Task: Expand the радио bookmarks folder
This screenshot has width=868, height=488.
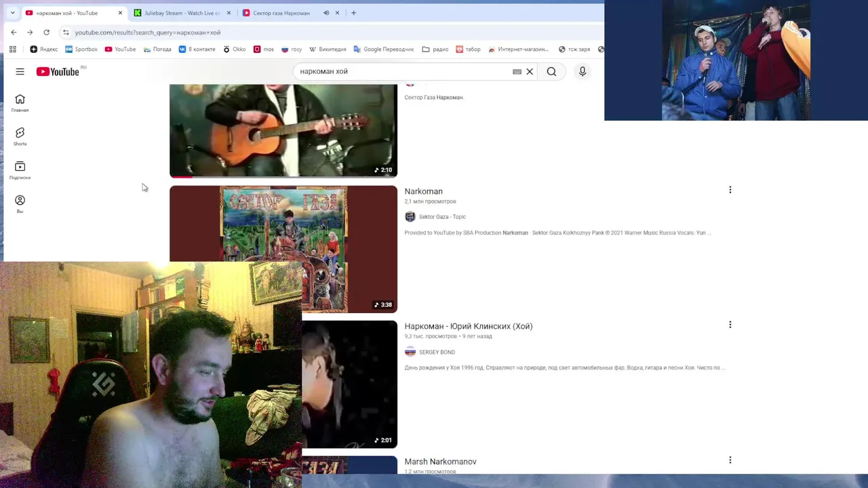Action: (x=435, y=49)
